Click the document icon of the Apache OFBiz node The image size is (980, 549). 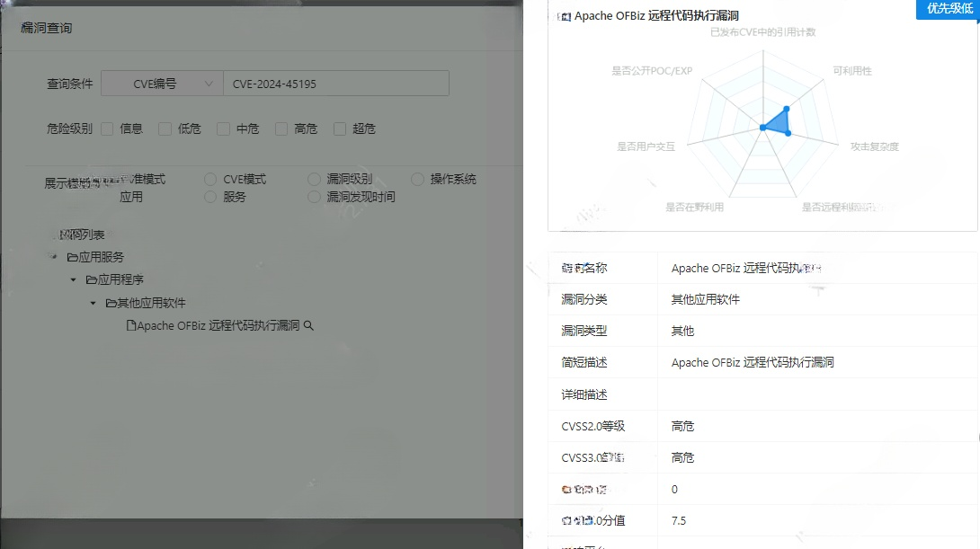click(x=130, y=325)
